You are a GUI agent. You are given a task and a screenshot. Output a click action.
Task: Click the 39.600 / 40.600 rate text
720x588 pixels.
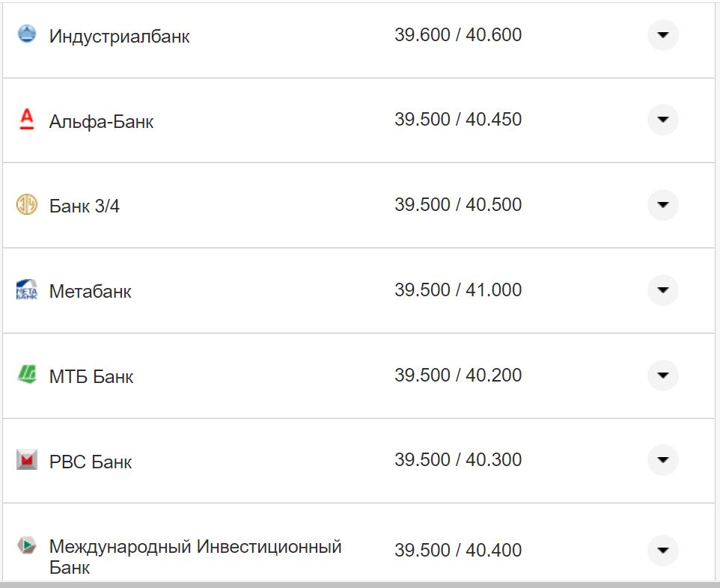pyautogui.click(x=459, y=34)
